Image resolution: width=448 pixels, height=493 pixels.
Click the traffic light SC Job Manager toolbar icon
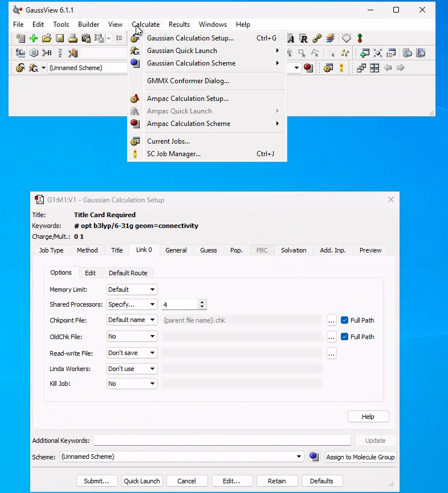[x=341, y=68]
